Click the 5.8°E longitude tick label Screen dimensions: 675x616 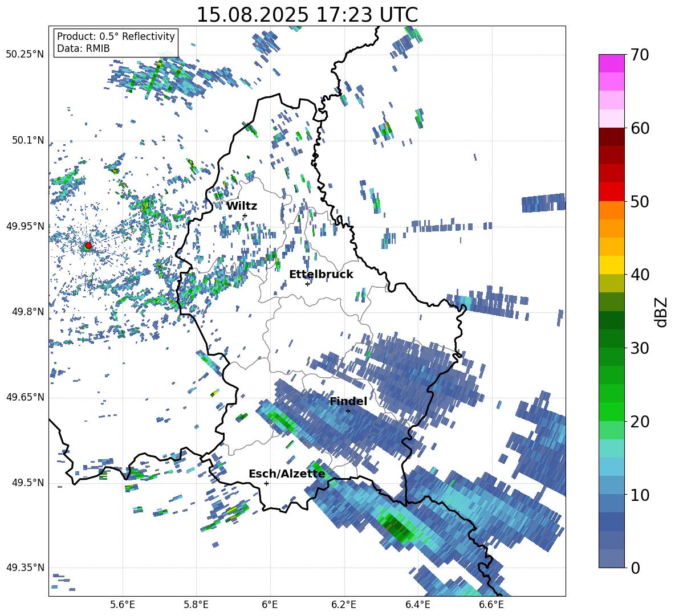196,605
